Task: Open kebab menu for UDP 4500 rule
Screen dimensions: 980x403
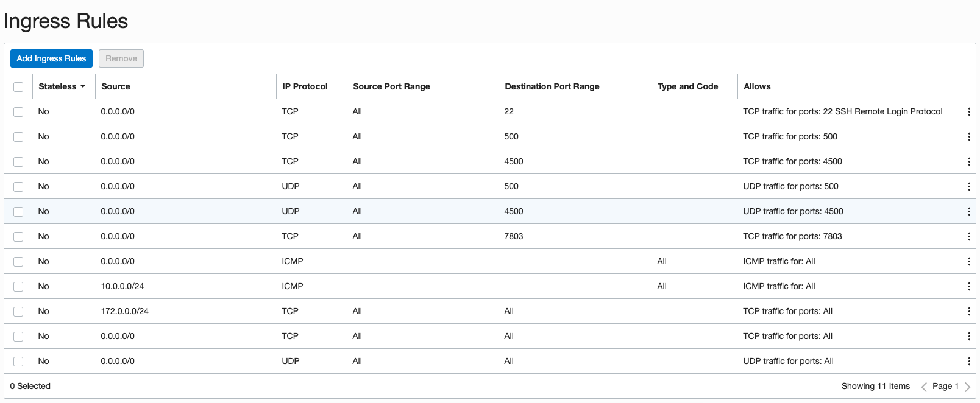Action: coord(969,211)
